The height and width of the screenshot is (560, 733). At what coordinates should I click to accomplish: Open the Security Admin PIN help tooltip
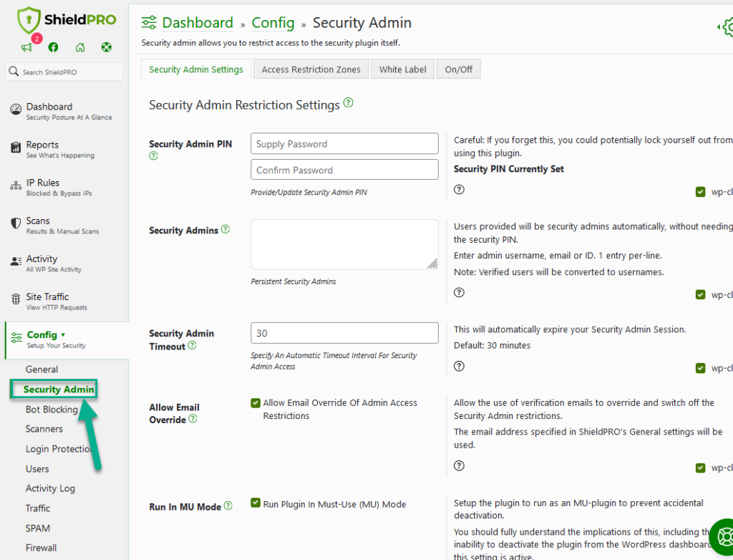click(152, 155)
